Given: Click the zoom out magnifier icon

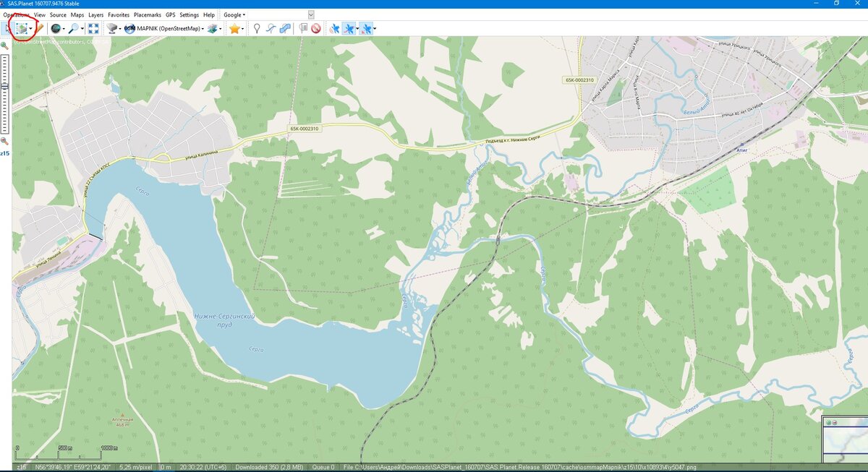Looking at the screenshot, I should point(4,141).
